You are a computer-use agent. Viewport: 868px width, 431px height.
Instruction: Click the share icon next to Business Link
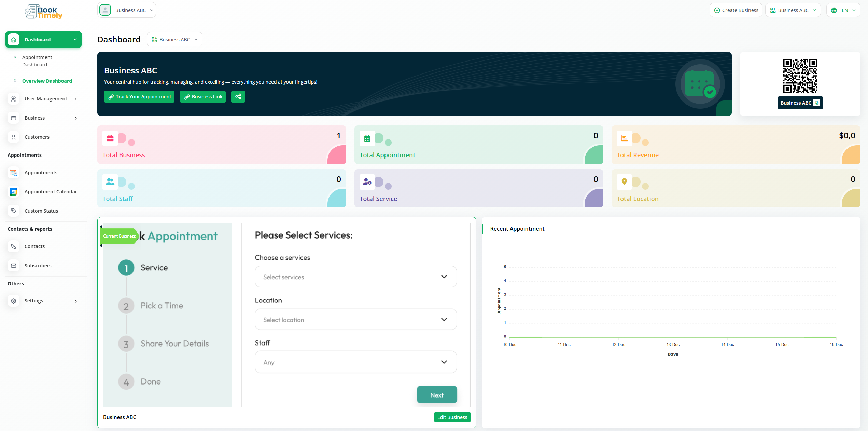(x=238, y=97)
